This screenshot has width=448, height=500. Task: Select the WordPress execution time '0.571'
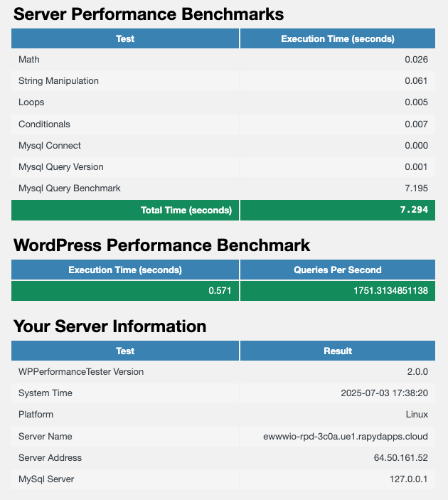[x=220, y=290]
